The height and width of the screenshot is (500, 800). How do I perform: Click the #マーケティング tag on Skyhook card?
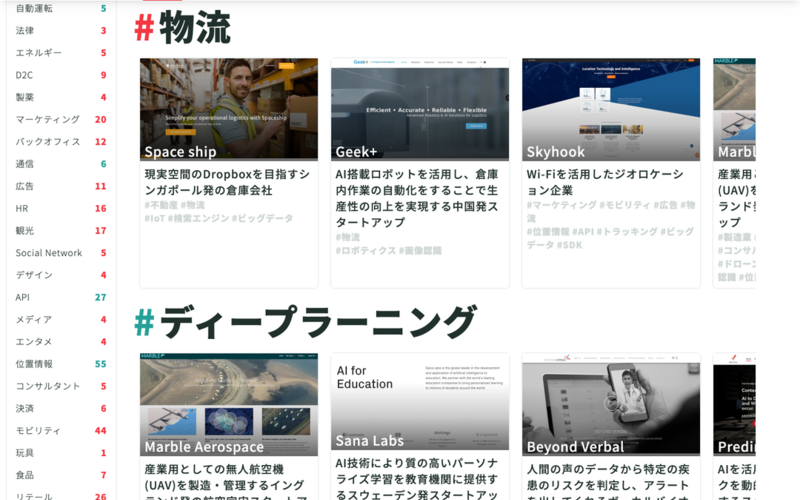pos(561,205)
